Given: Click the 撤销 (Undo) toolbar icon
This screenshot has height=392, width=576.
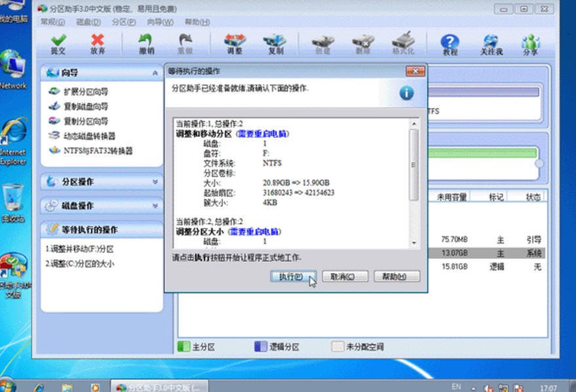Looking at the screenshot, I should point(146,44).
